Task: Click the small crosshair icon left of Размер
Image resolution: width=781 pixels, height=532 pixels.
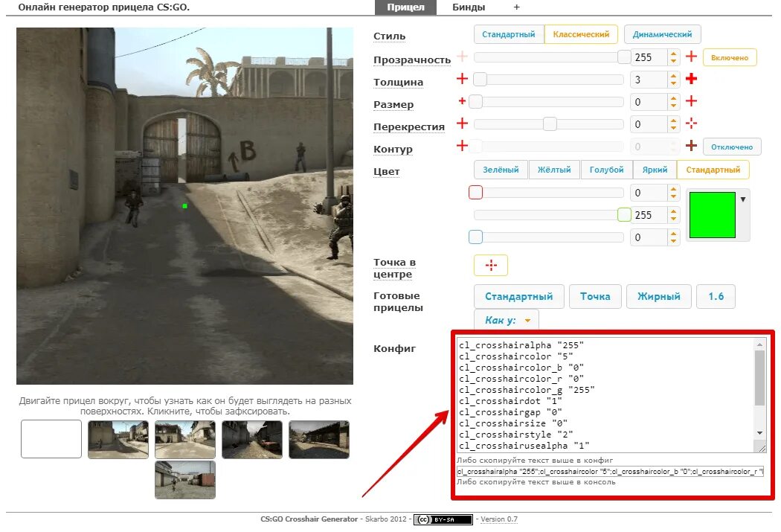Action: tap(462, 101)
